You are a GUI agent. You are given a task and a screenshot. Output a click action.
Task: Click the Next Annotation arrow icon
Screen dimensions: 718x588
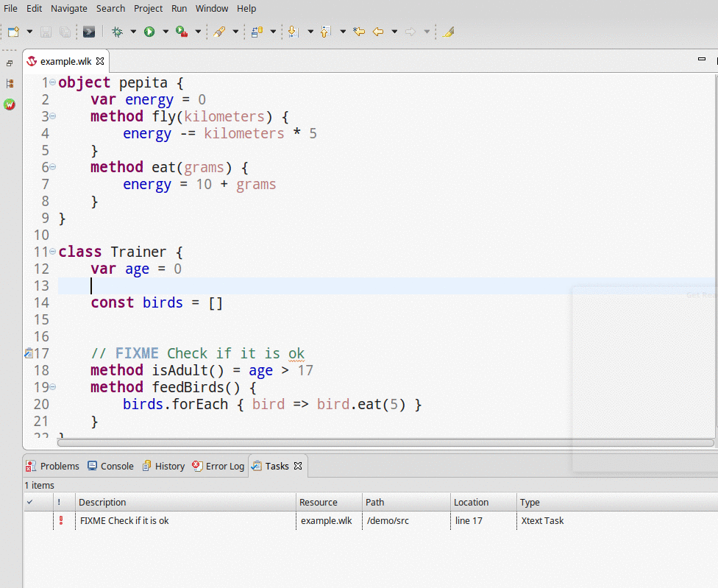tap(293, 32)
